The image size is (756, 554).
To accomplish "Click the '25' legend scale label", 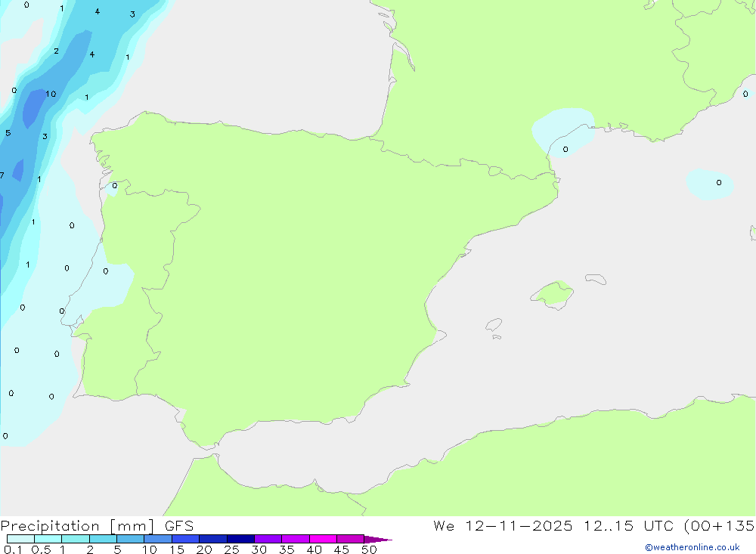I will tap(231, 549).
